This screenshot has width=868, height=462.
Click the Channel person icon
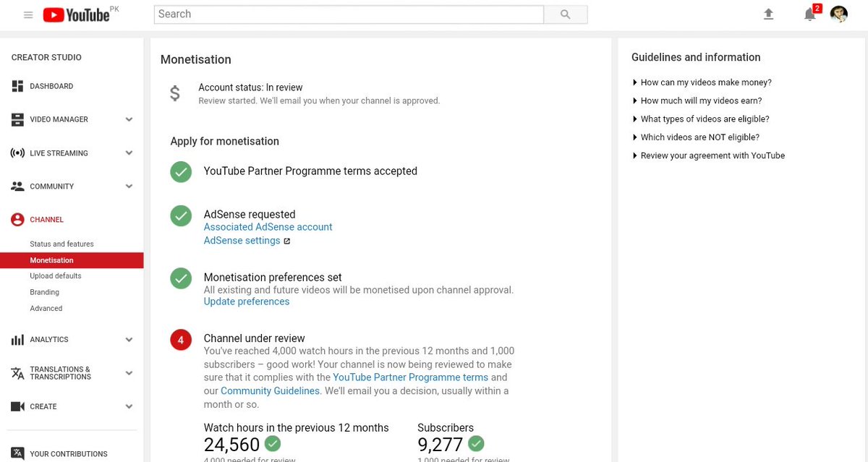18,220
